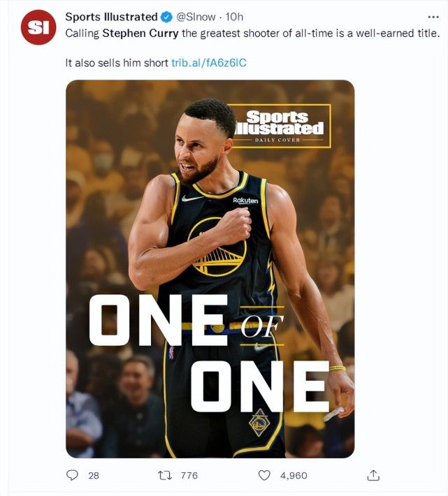448x496 pixels.
Task: Like the tweet with the heart icon
Action: (264, 475)
